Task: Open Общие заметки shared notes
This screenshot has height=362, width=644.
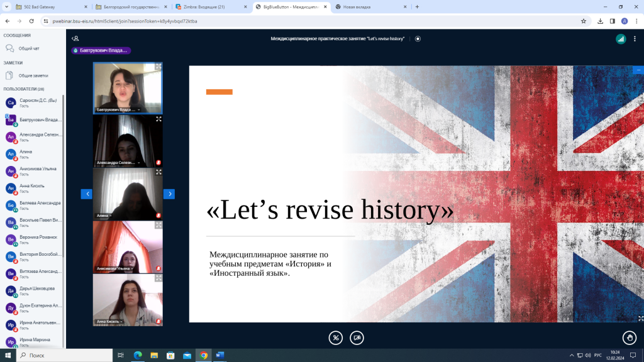Action: (x=33, y=75)
